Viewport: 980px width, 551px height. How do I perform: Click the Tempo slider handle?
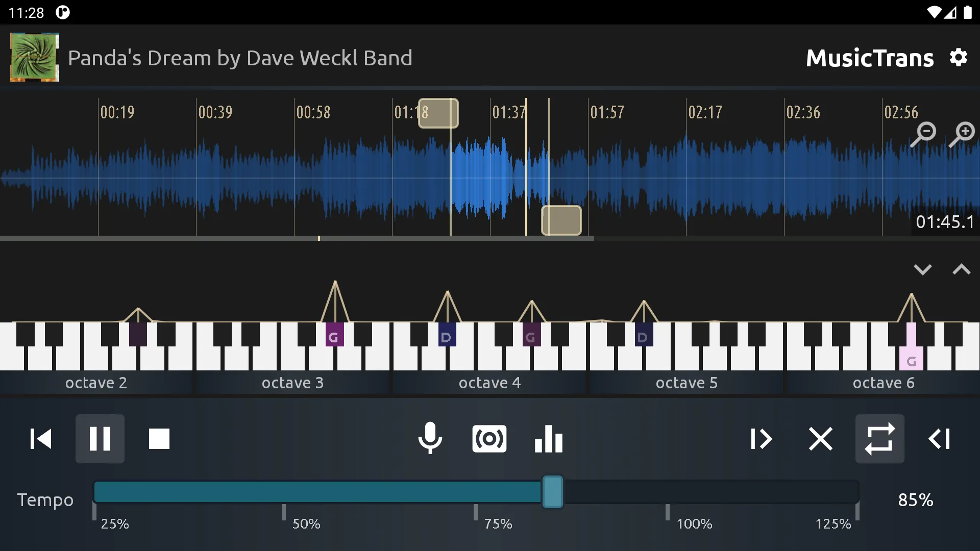point(552,492)
